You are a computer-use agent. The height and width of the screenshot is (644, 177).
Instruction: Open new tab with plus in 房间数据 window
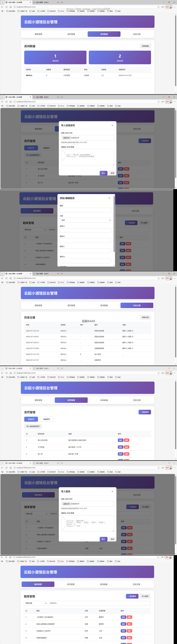[62, 2]
